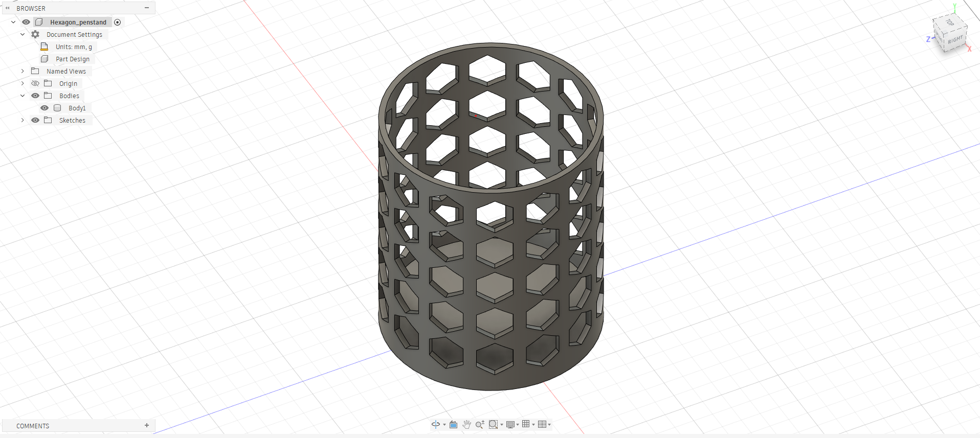Activate the Hexagon_penstand component radio button

coord(118,22)
